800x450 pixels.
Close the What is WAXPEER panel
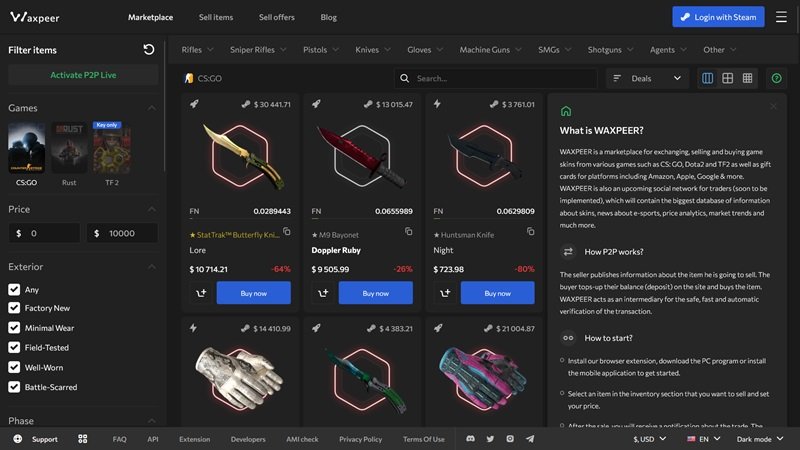773,106
